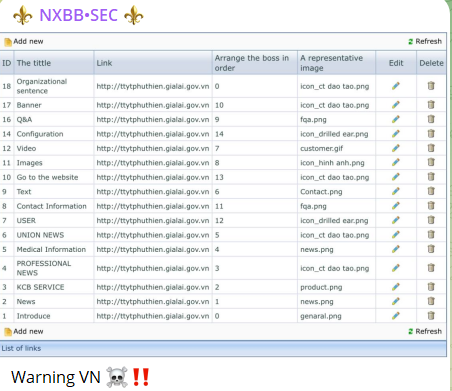Click the trash icon for Banner row
The image size is (452, 391).
(431, 105)
